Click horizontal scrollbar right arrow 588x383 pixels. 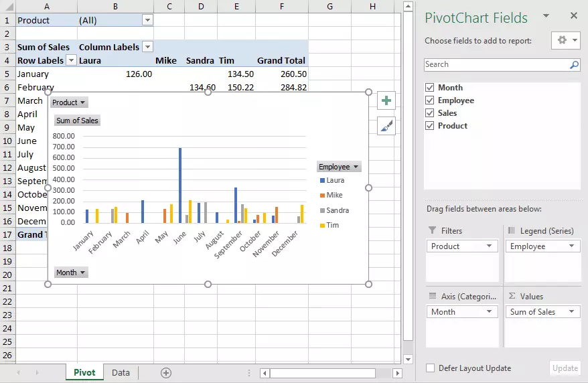point(397,373)
